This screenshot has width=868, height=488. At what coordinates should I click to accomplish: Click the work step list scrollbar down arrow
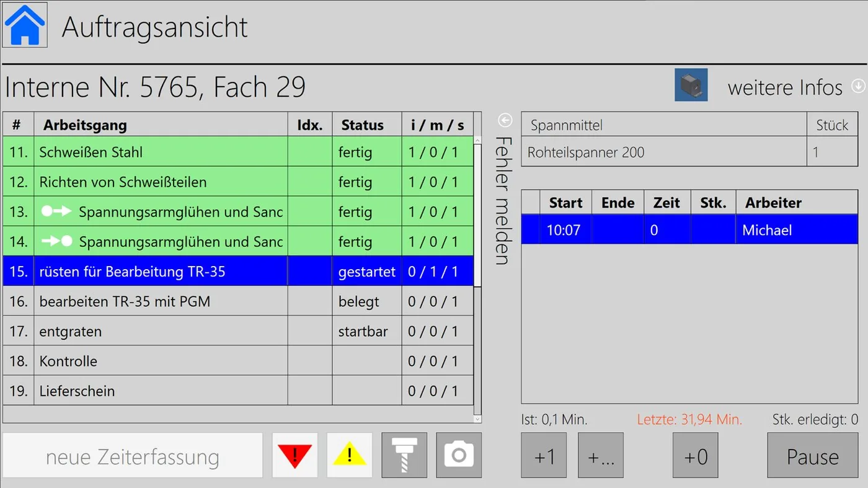[477, 419]
